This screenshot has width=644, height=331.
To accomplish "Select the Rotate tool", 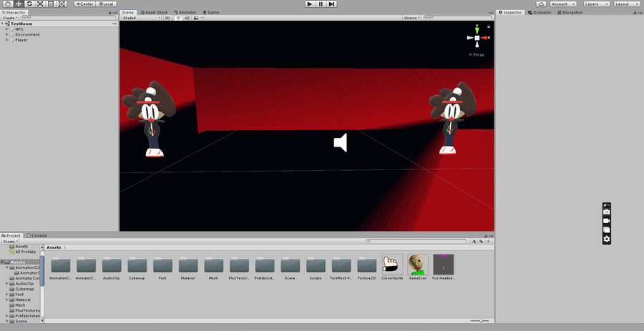I will [29, 4].
